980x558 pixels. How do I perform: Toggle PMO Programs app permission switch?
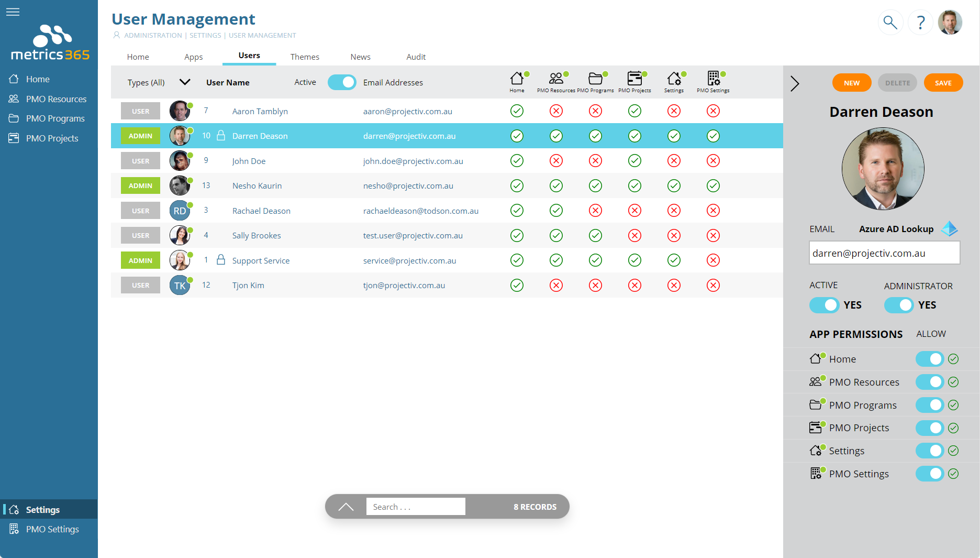point(930,405)
